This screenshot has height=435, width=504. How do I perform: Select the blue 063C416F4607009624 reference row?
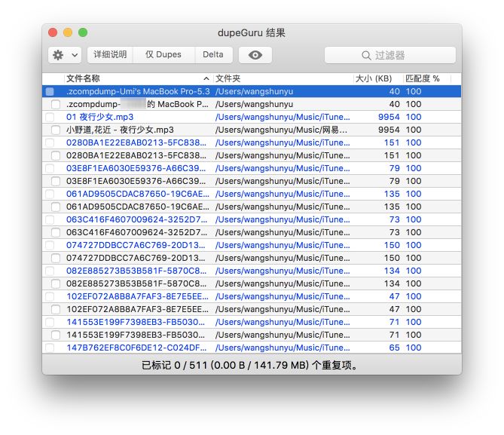[x=252, y=219]
